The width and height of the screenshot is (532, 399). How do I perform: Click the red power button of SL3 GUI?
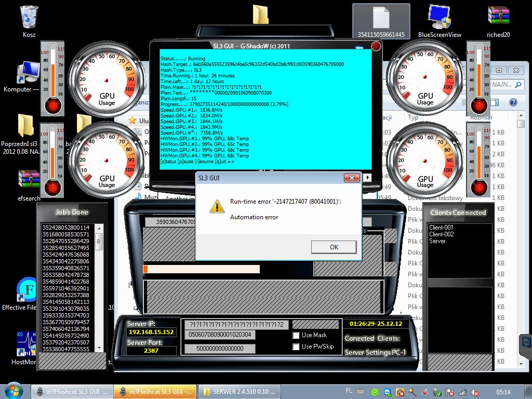[376, 46]
